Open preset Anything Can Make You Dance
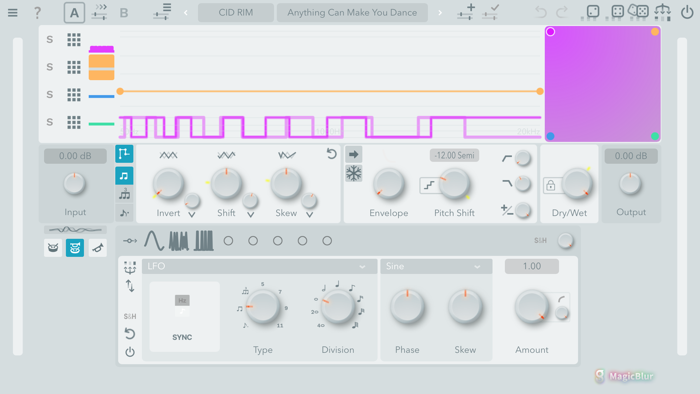700x394 pixels. pos(352,12)
